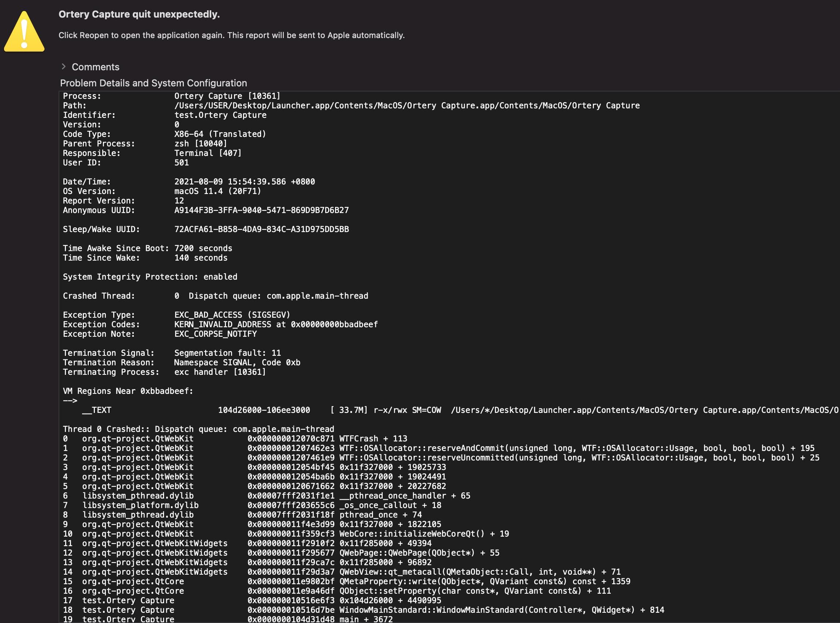Click the Comments section label
840x623 pixels.
[x=96, y=67]
